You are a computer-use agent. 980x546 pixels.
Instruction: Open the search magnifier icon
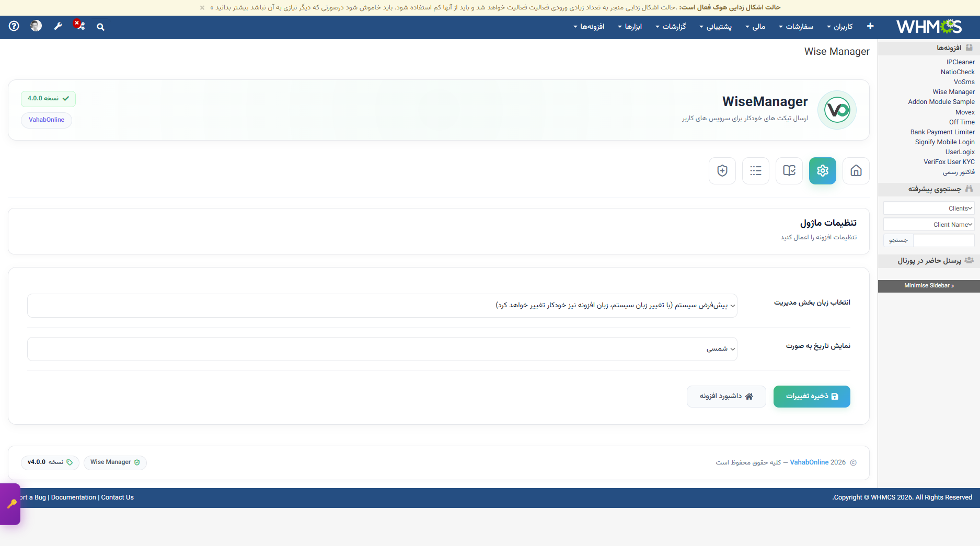(x=100, y=27)
